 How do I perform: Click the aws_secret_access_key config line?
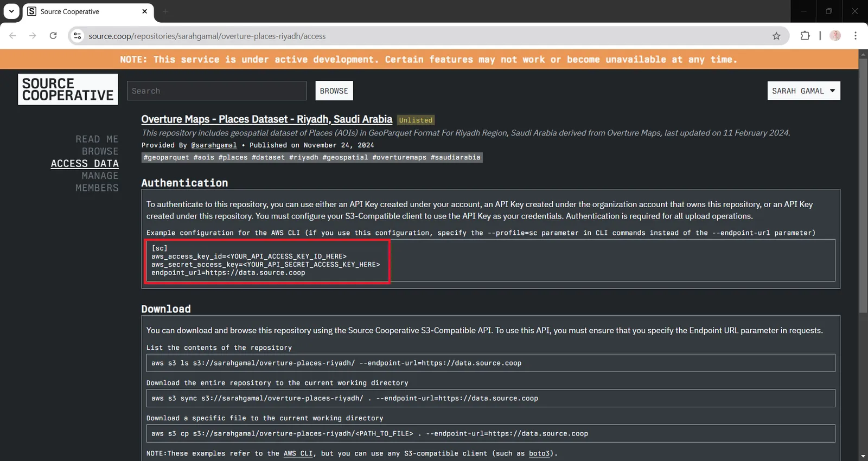click(265, 264)
